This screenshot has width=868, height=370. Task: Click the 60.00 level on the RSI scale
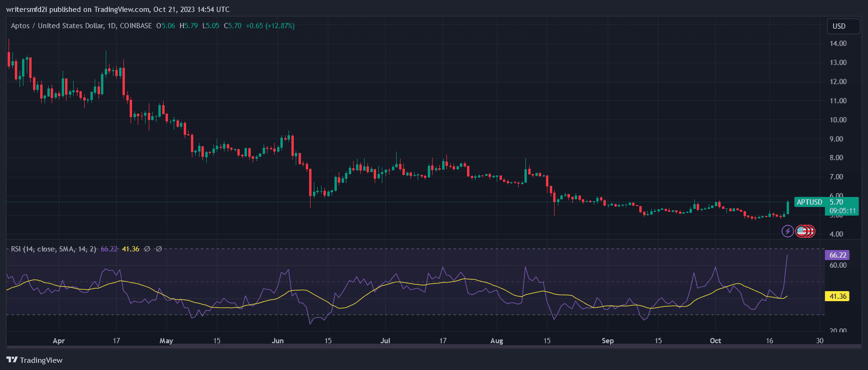click(838, 265)
